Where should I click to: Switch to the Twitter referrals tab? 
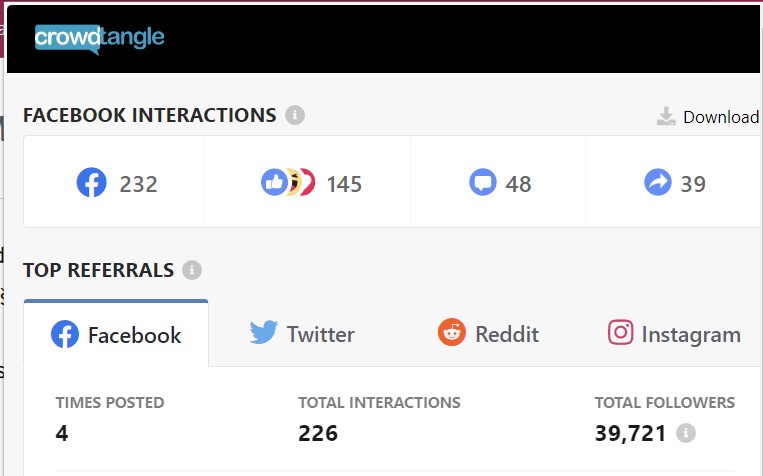(x=302, y=334)
